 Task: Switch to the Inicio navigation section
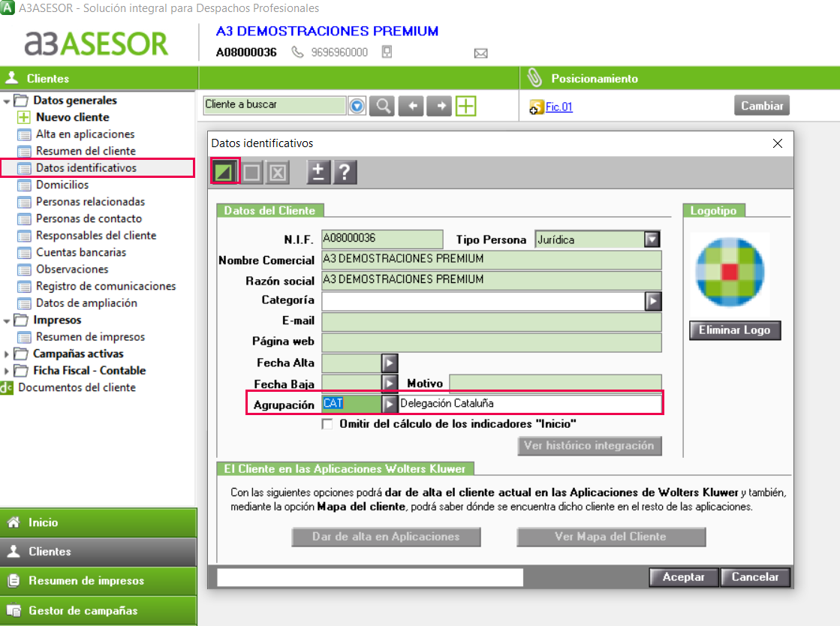98,522
